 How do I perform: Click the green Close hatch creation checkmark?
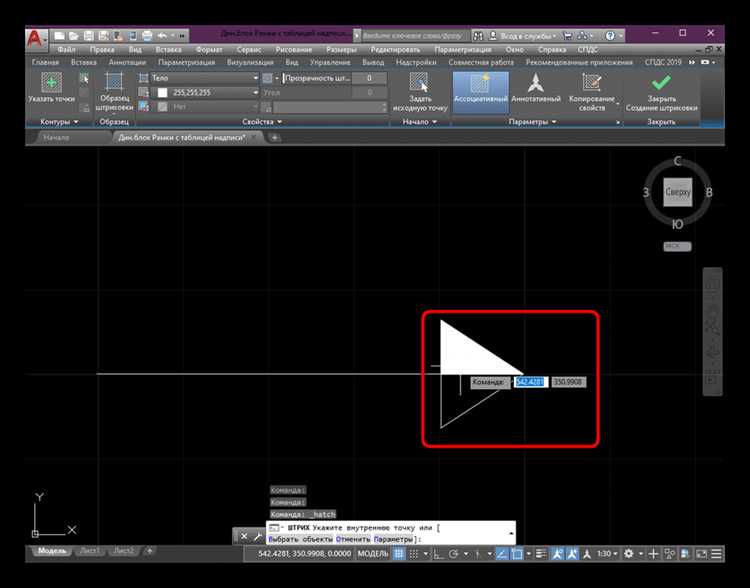(661, 82)
